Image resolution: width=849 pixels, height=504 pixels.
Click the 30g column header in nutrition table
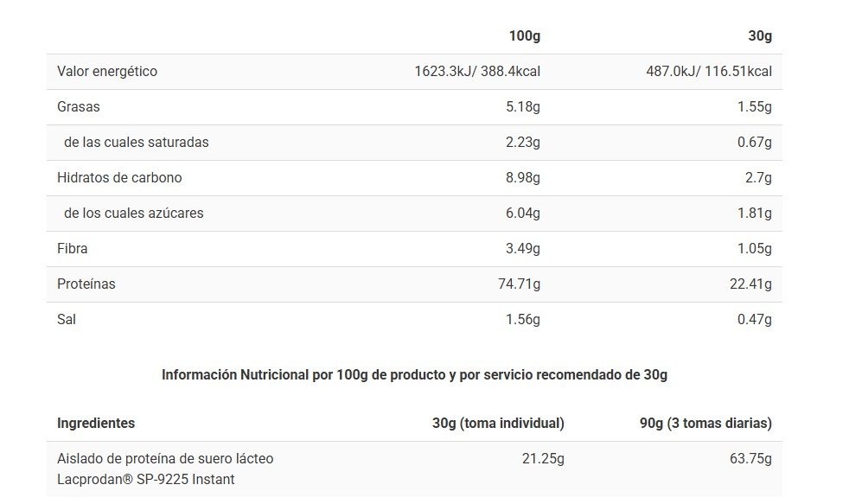click(x=760, y=36)
